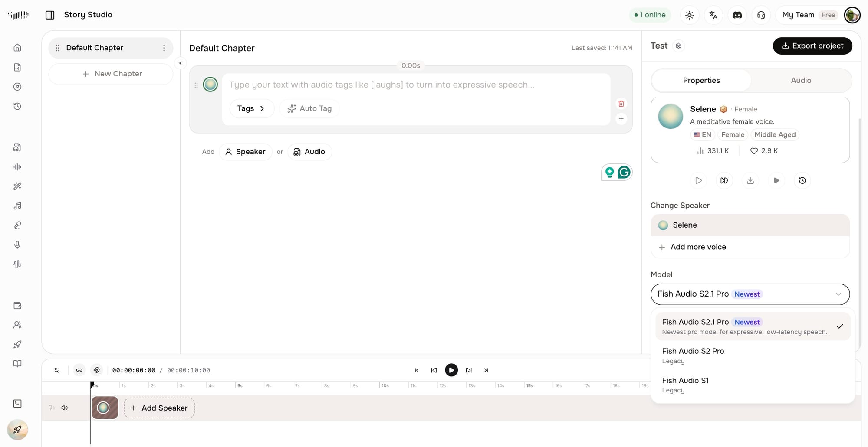Open the magic wand icon in sidebar

pos(17,186)
